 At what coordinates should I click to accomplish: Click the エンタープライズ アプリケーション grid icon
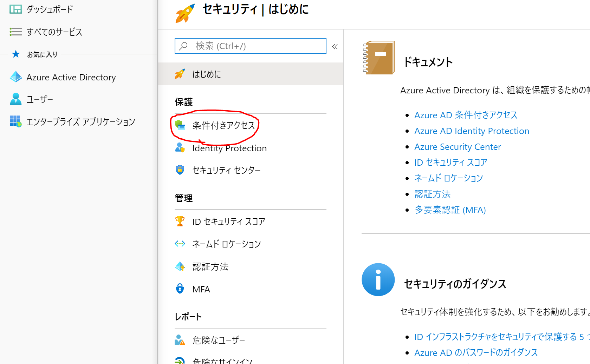pyautogui.click(x=15, y=121)
